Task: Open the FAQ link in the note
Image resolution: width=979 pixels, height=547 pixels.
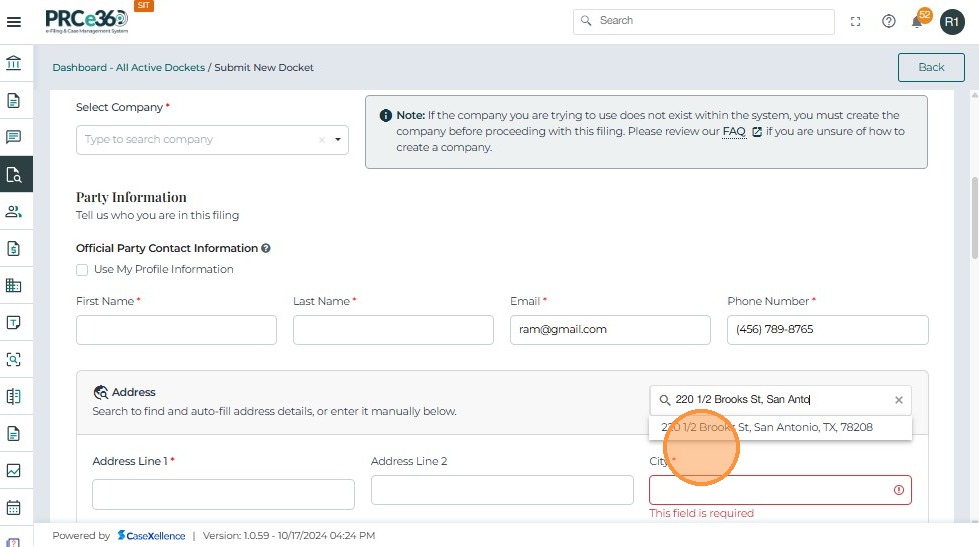Action: point(734,132)
